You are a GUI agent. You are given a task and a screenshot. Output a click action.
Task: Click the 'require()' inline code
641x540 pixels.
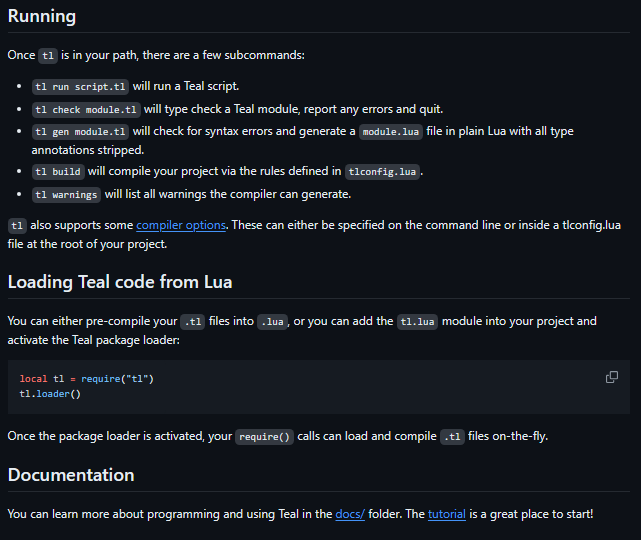click(x=264, y=437)
